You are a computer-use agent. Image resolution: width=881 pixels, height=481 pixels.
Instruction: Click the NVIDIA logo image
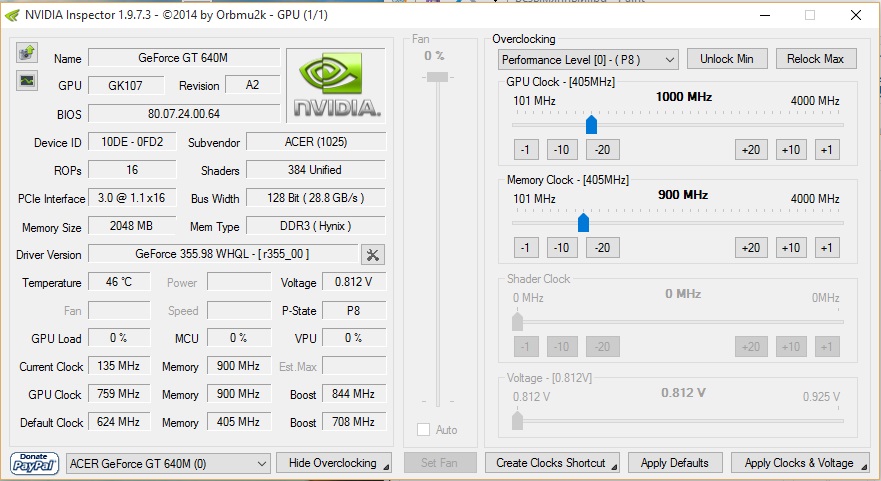click(x=336, y=85)
